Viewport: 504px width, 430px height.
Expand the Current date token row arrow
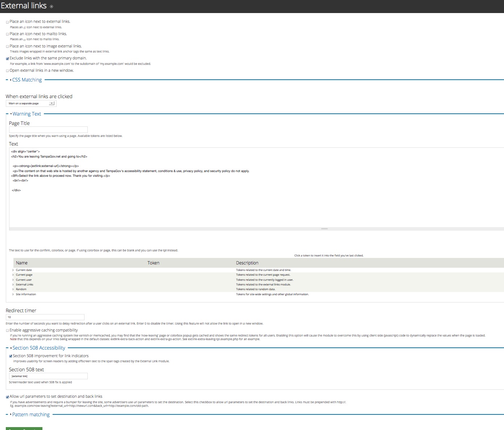[13, 270]
